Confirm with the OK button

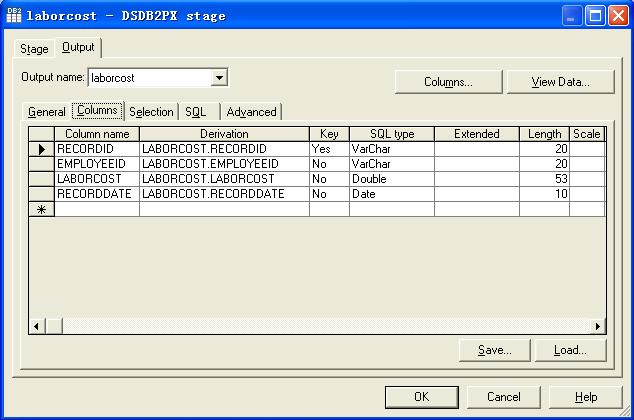[422, 397]
